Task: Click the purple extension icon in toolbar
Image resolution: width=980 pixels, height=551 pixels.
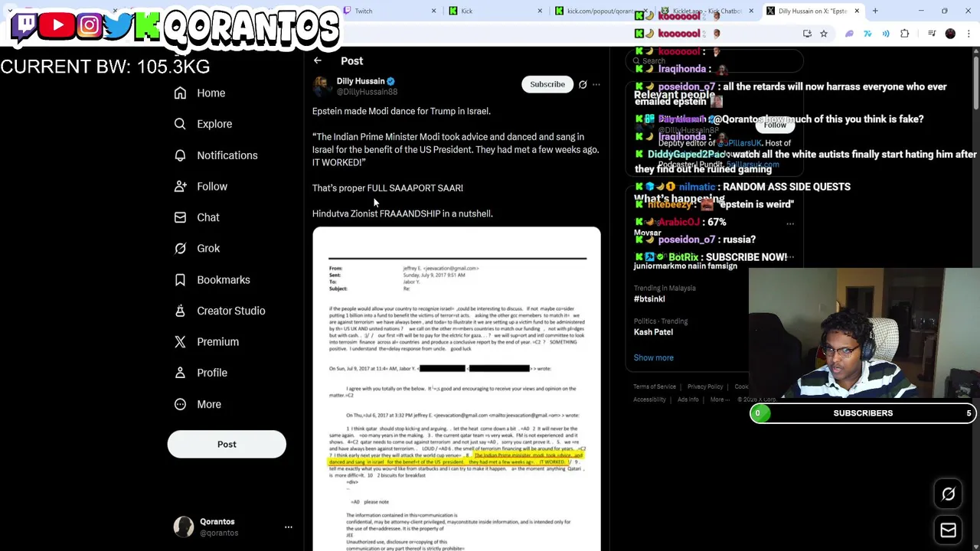Action: coord(849,34)
